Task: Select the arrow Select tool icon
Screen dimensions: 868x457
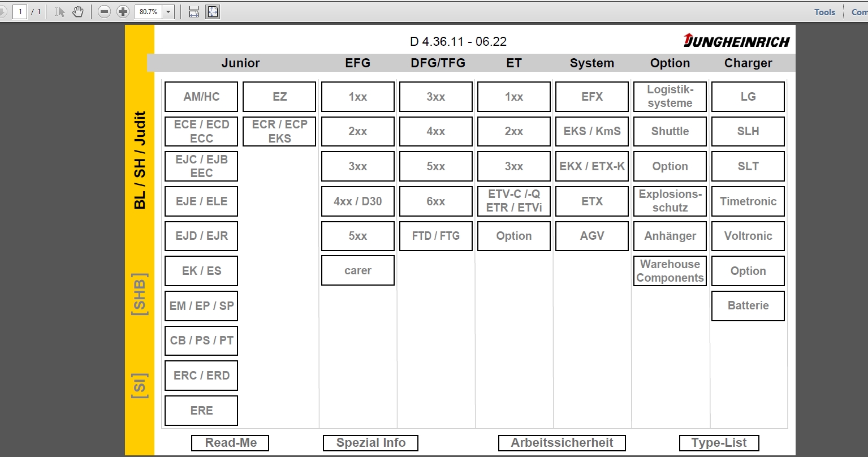Action: point(60,11)
